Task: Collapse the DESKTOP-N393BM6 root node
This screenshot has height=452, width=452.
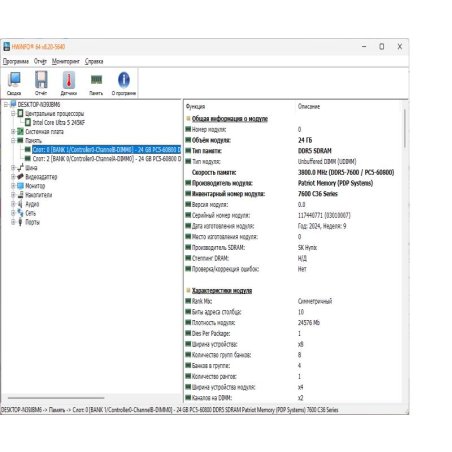Action: point(6,104)
